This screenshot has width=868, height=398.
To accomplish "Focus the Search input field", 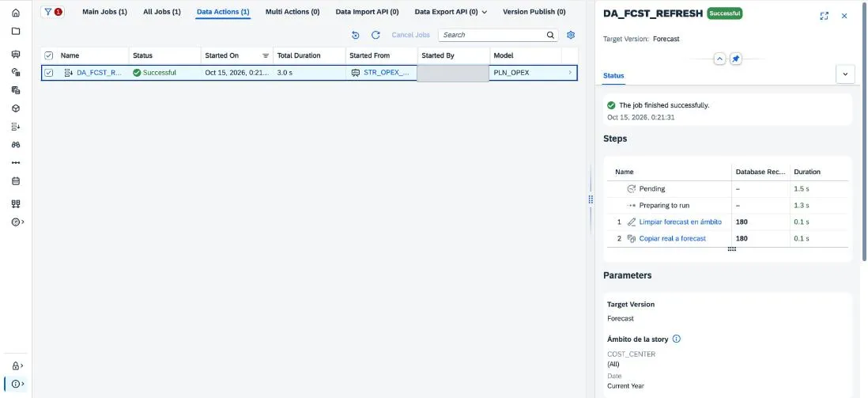I will (492, 35).
